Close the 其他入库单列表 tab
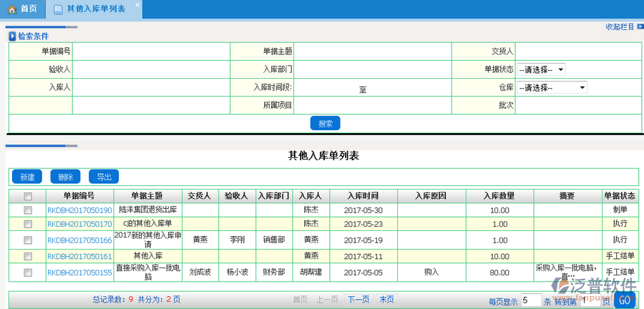 click(x=137, y=5)
